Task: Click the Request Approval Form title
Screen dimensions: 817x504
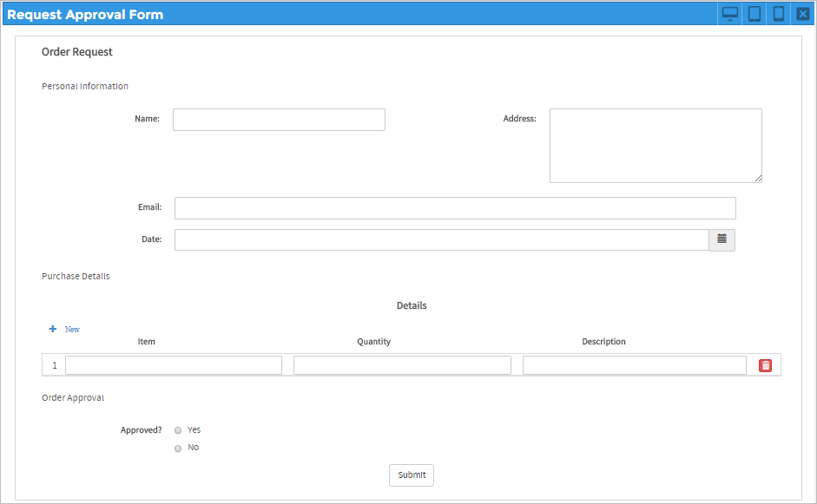Action: point(85,14)
